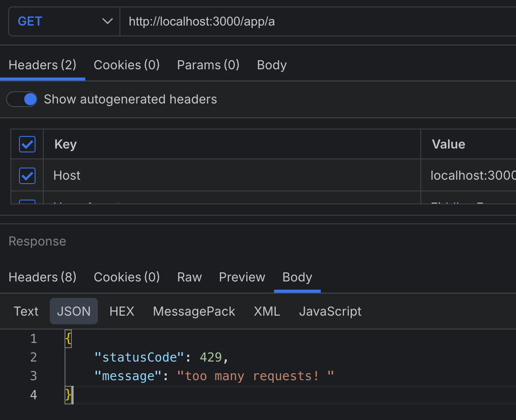Image resolution: width=516 pixels, height=420 pixels.
Task: Uncheck the Host header checkbox
Action: (27, 175)
